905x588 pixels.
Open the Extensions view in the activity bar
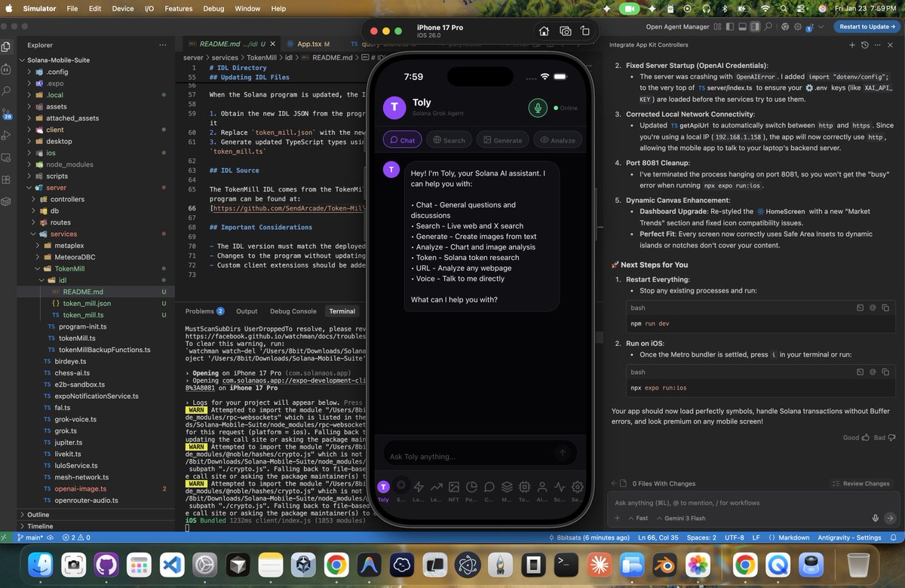click(x=7, y=179)
